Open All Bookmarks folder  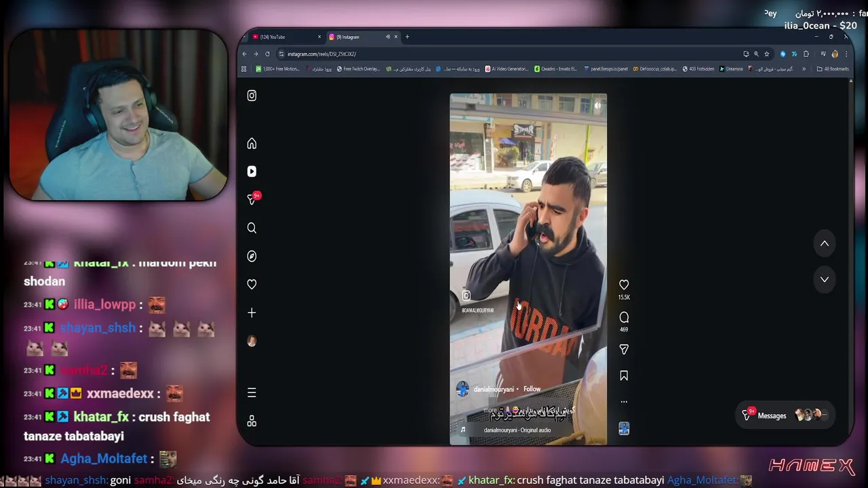coord(833,68)
